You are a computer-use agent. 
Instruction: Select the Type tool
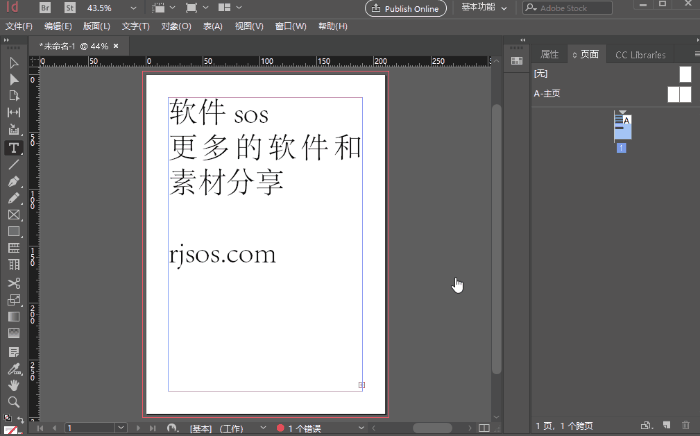click(x=14, y=148)
